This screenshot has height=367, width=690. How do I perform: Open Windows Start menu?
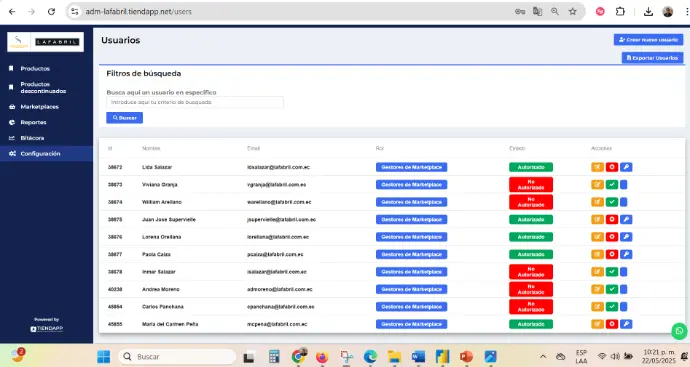point(104,356)
